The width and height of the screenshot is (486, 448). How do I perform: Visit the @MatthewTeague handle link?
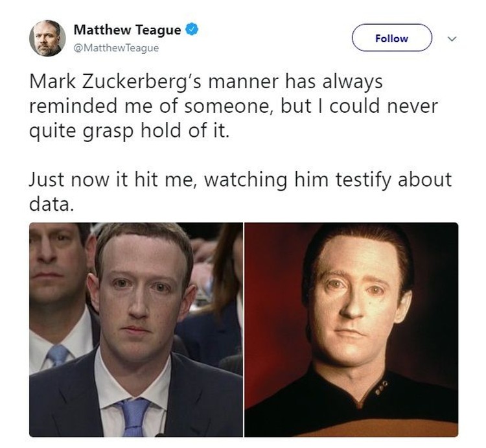[x=116, y=48]
